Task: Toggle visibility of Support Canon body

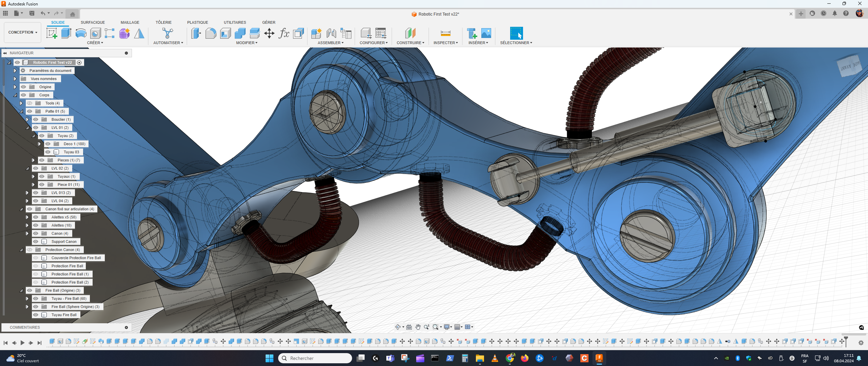Action: pyautogui.click(x=36, y=242)
